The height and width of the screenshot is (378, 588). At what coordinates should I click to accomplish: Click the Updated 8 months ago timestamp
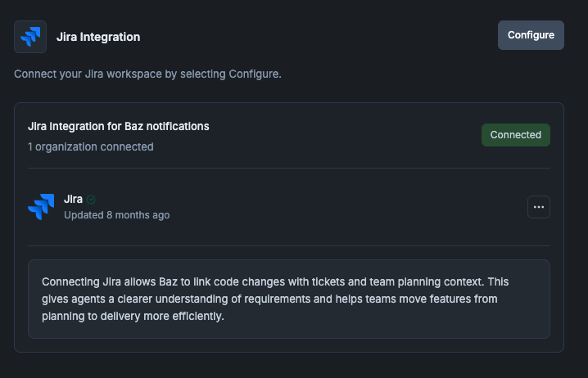tap(116, 215)
